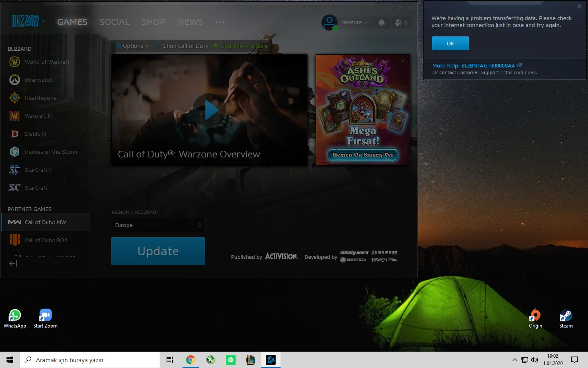Image resolution: width=588 pixels, height=368 pixels.
Task: Click the profile avatar icon
Action: pyautogui.click(x=330, y=22)
